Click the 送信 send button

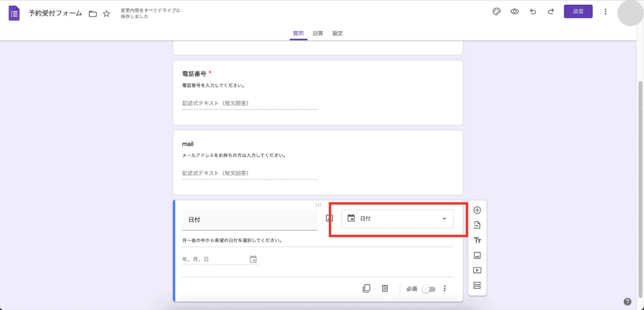point(578,11)
